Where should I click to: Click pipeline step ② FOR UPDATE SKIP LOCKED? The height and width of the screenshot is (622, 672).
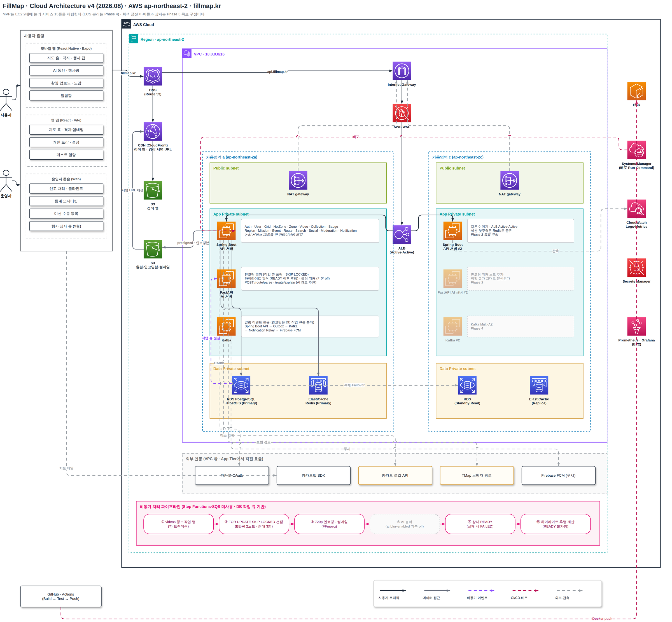click(254, 524)
